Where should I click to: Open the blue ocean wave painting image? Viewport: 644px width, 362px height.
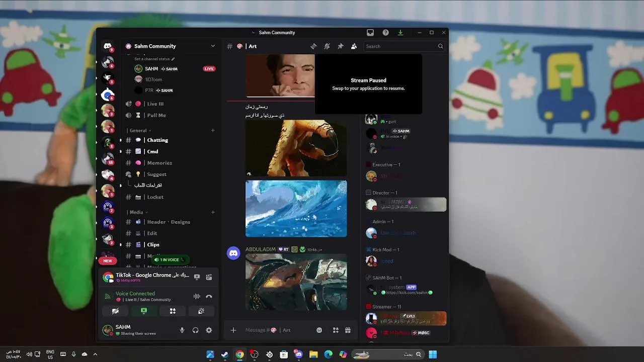tap(296, 209)
